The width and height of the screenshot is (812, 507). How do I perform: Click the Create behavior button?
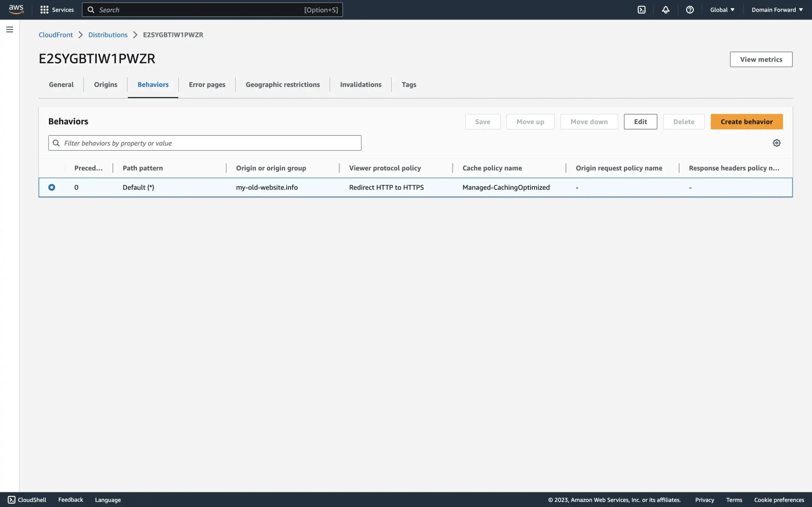pos(746,121)
